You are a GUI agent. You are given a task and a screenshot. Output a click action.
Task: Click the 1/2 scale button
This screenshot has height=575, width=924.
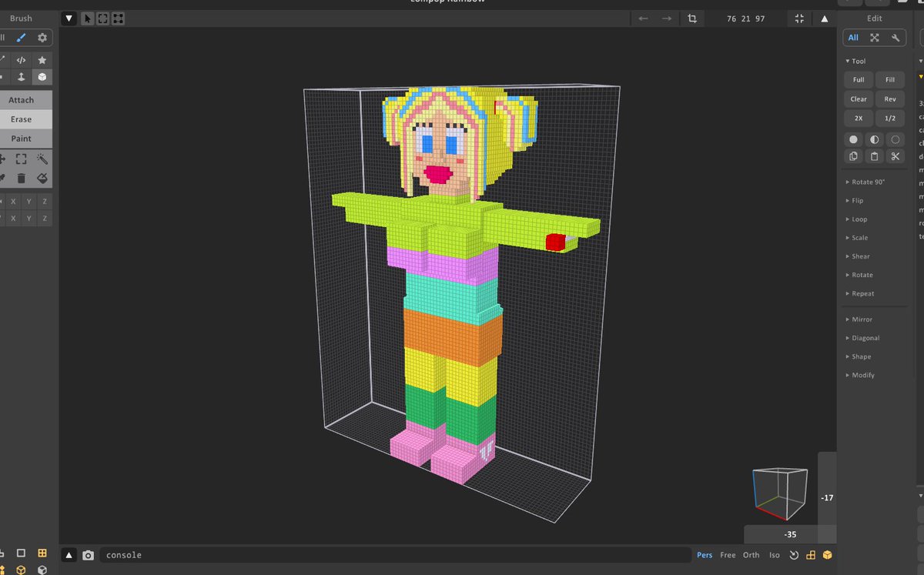click(x=890, y=119)
